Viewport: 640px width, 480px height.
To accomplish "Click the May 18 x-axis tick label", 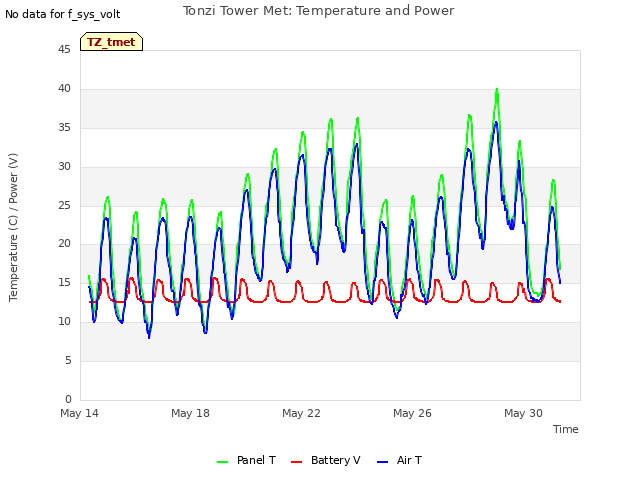I will [x=190, y=413].
